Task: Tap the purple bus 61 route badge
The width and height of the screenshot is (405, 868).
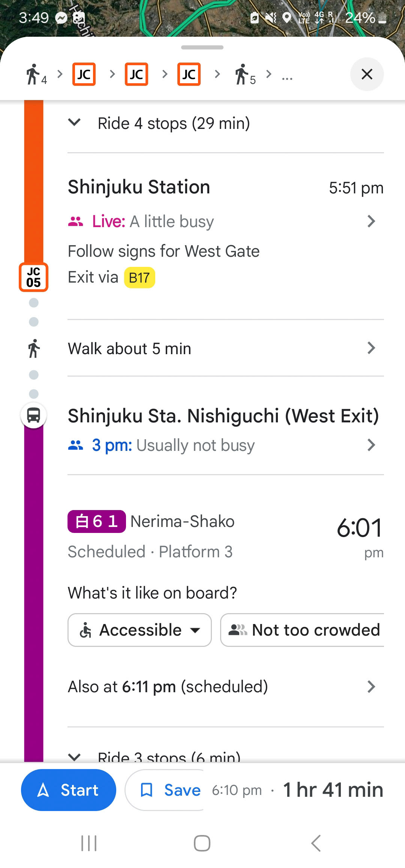Action: (x=96, y=521)
